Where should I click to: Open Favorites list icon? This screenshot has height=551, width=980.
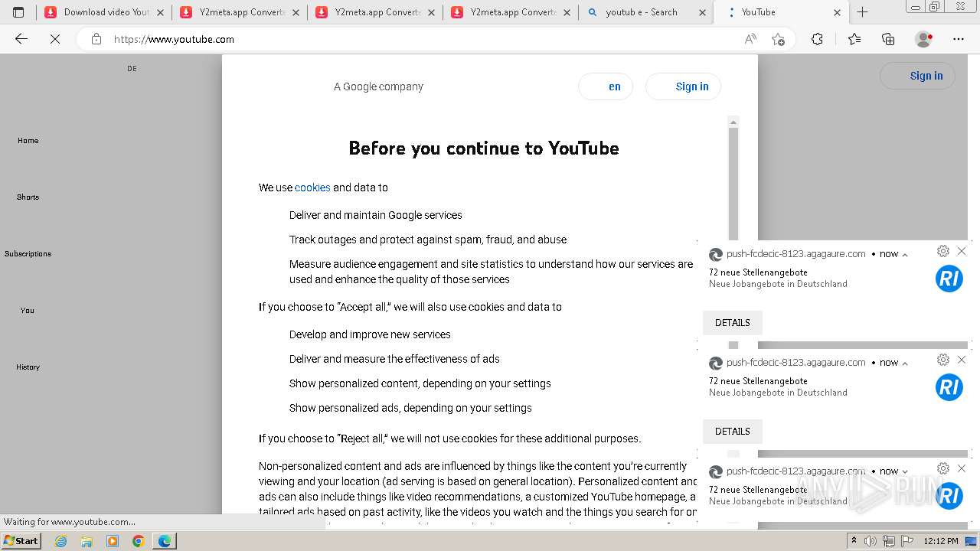pos(854,39)
